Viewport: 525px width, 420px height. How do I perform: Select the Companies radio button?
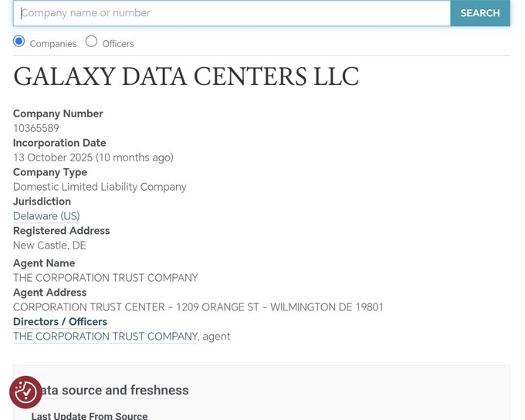click(19, 42)
